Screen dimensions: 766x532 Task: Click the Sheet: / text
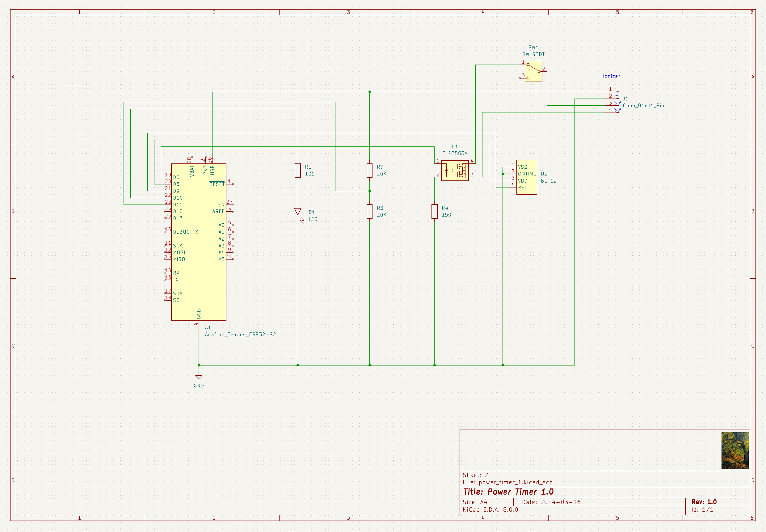pyautogui.click(x=475, y=475)
